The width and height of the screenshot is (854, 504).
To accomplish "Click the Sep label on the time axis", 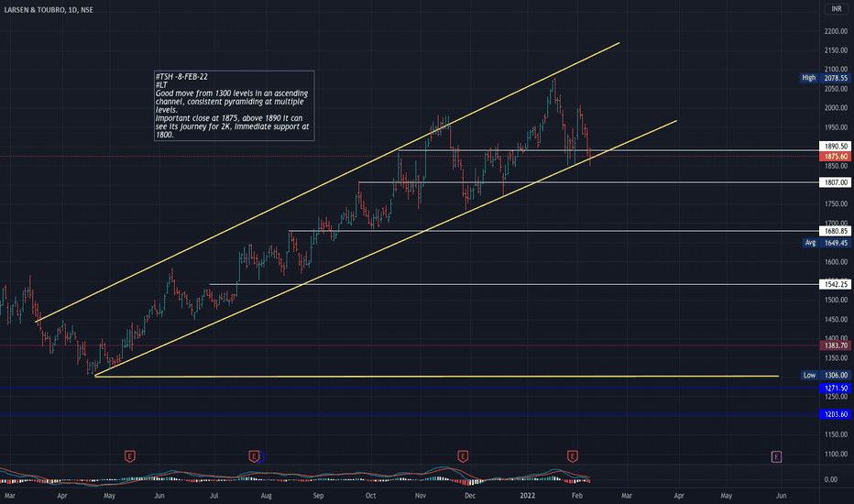I will 318,496.
